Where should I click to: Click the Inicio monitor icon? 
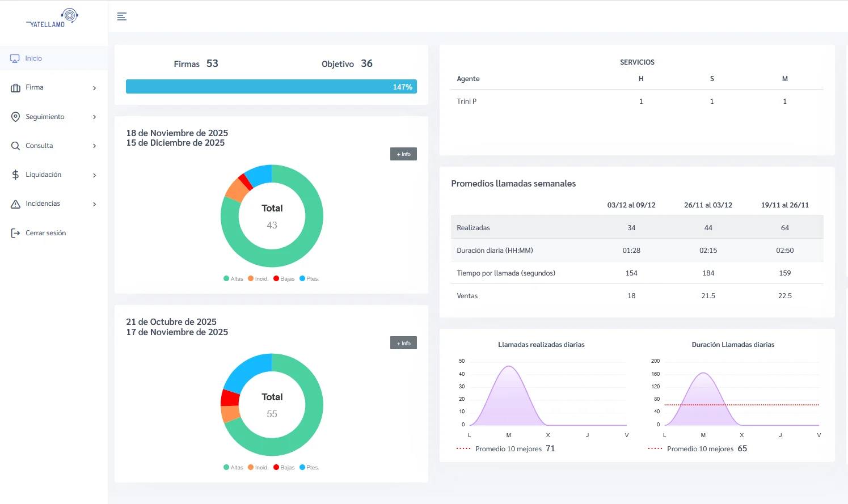click(x=15, y=58)
